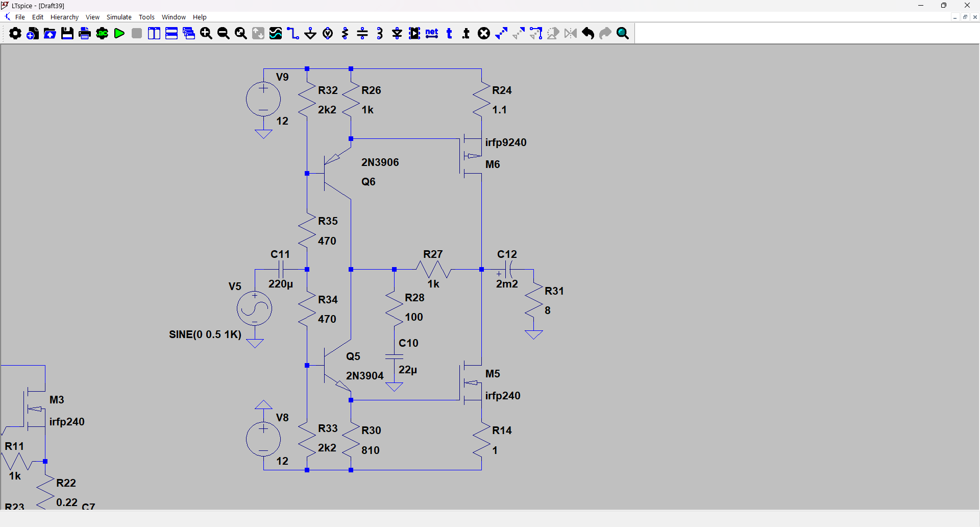
Task: Cascade the windows
Action: pos(189,34)
